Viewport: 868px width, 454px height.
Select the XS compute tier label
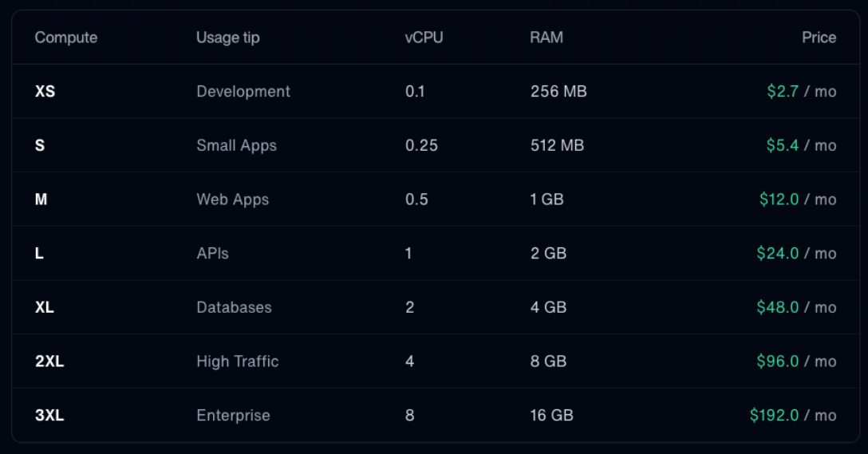click(45, 92)
